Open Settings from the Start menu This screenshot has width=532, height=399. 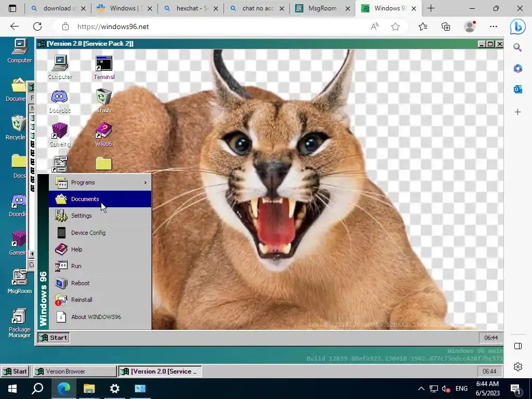[100, 216]
